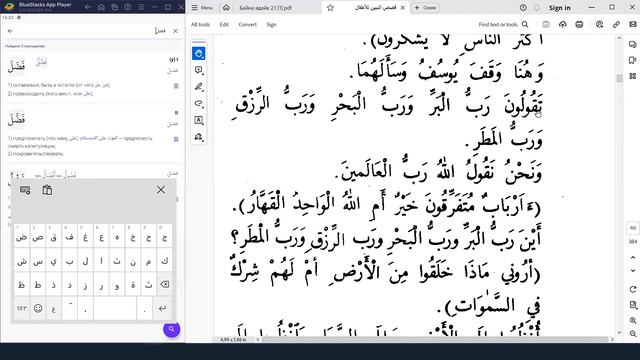Open BlueStacks multi-instance windows icon
This screenshot has height=360, width=640.
coord(115,7)
